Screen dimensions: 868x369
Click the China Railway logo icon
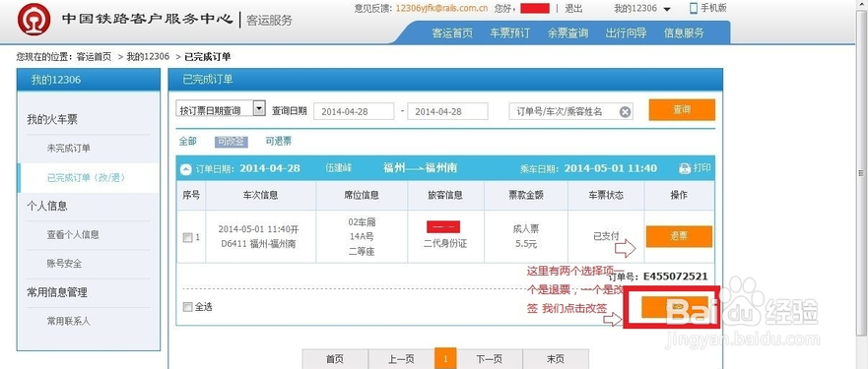(33, 20)
